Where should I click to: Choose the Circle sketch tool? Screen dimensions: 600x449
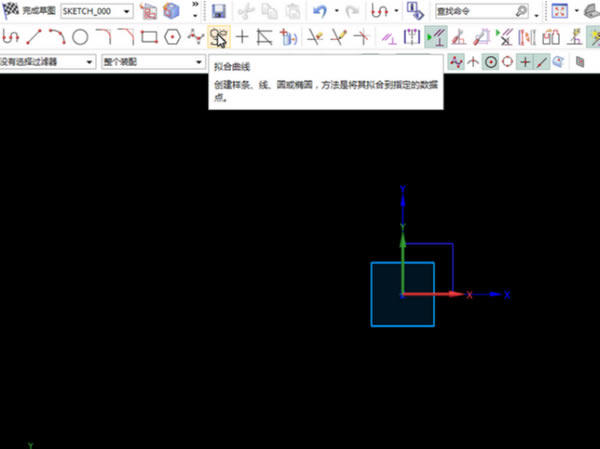tap(80, 37)
